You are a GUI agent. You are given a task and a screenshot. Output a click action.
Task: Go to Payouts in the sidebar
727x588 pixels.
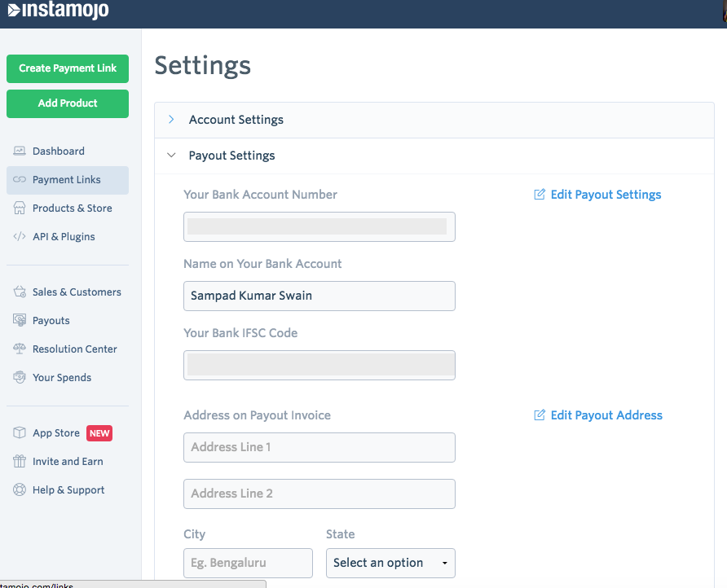pyautogui.click(x=51, y=321)
